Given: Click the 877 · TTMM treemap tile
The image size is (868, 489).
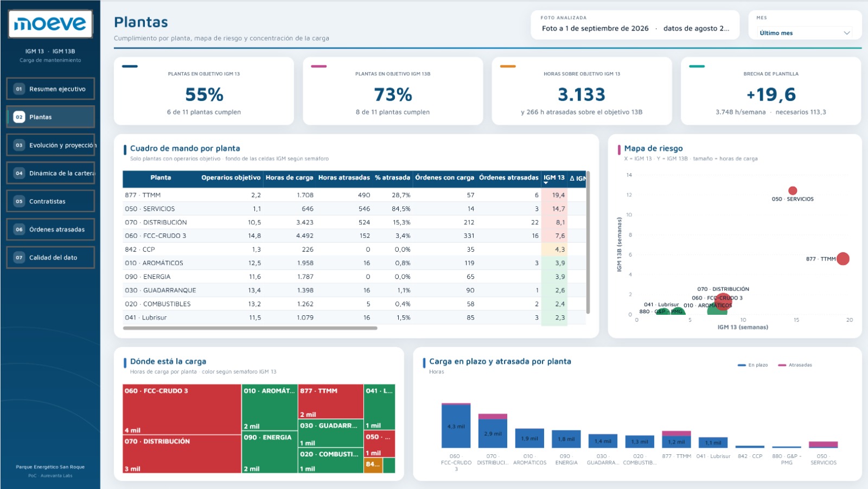Looking at the screenshot, I should click(330, 402).
